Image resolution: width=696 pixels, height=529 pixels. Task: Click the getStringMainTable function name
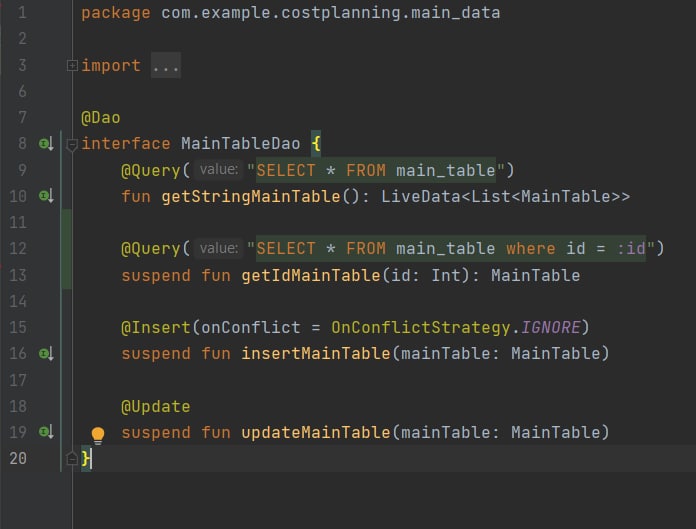[x=251, y=196]
